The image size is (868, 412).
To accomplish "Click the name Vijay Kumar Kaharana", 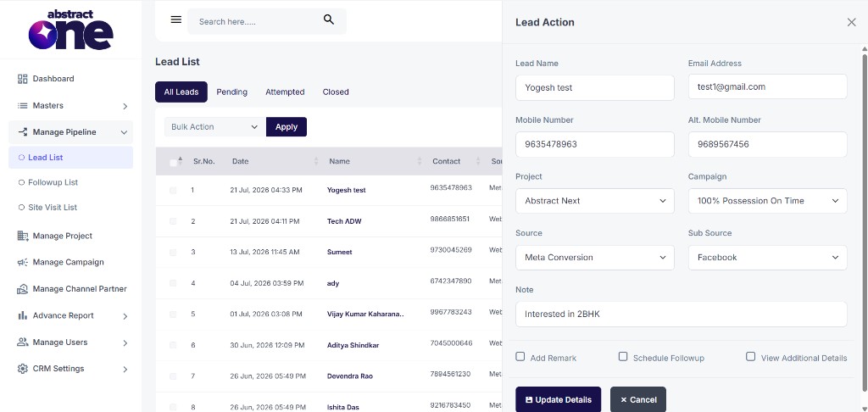I will click(365, 314).
